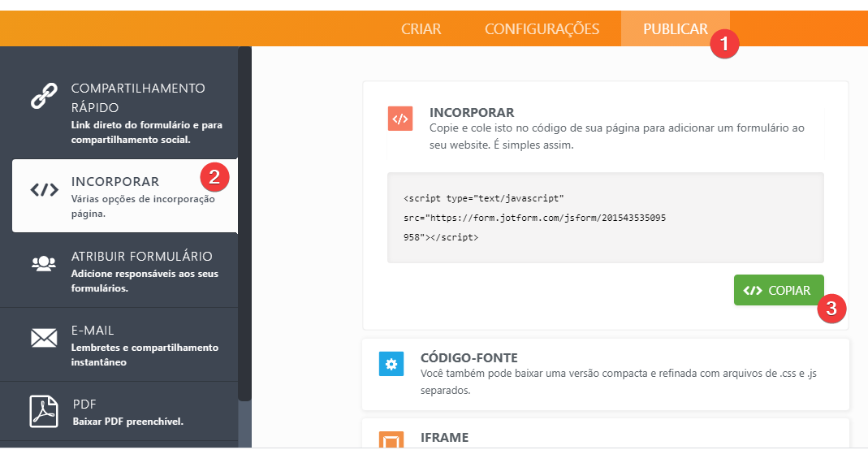Open the E-MAIL sidebar item
The image size is (868, 450).
point(119,345)
